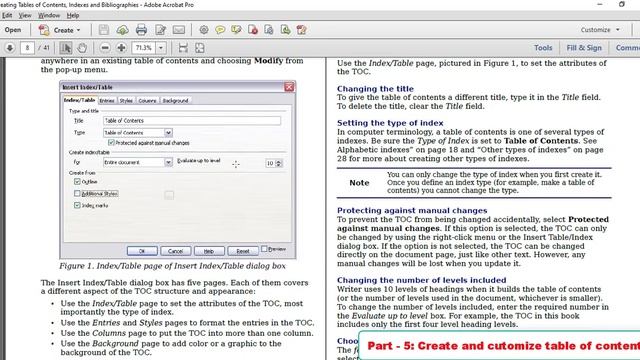Open the Fill & Sign pane
Viewport: 640px width, 360px height.
point(584,48)
